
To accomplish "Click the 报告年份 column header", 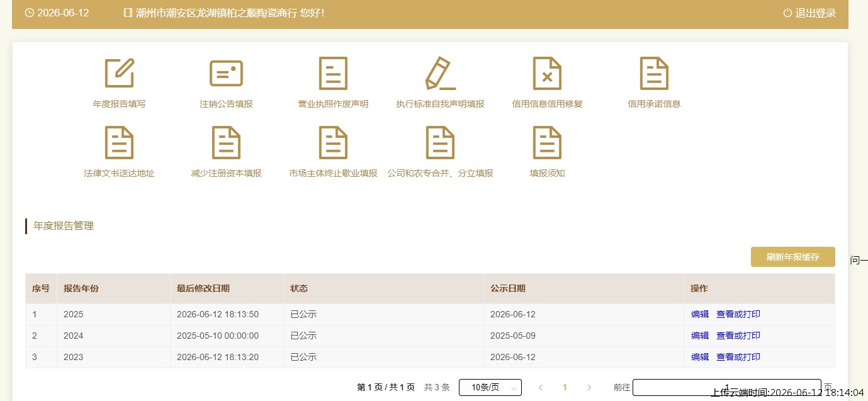I will (81, 288).
